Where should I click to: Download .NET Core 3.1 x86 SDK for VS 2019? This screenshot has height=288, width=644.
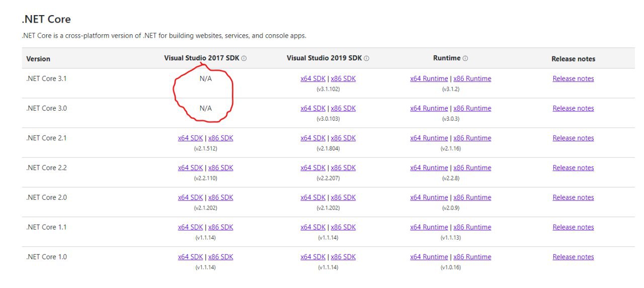pos(344,79)
